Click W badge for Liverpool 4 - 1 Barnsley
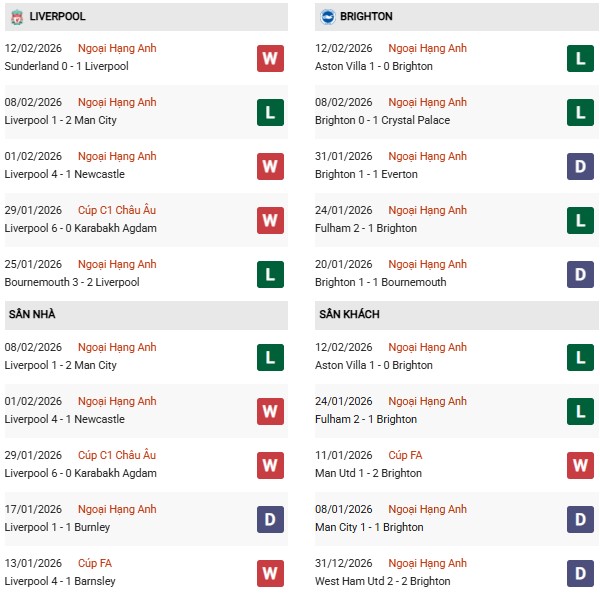Image resolution: width=600 pixels, height=596 pixels. click(270, 573)
